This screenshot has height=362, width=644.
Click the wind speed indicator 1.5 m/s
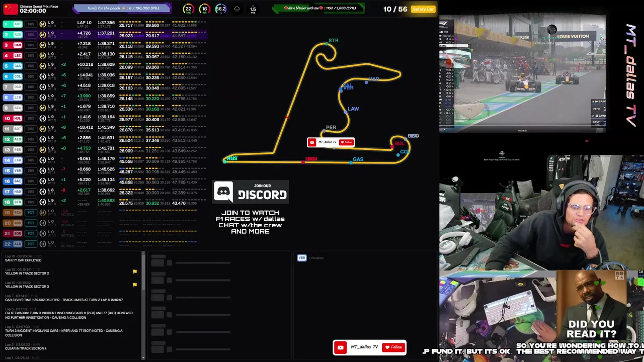(253, 9)
